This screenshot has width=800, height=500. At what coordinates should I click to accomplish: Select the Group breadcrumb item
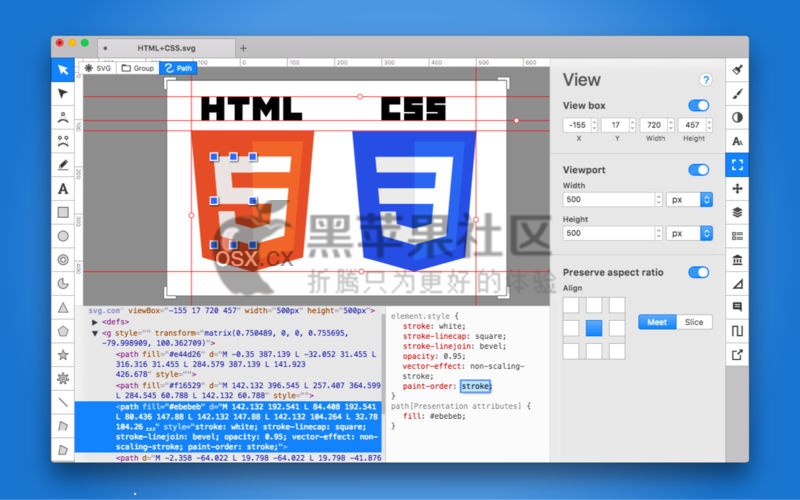138,68
